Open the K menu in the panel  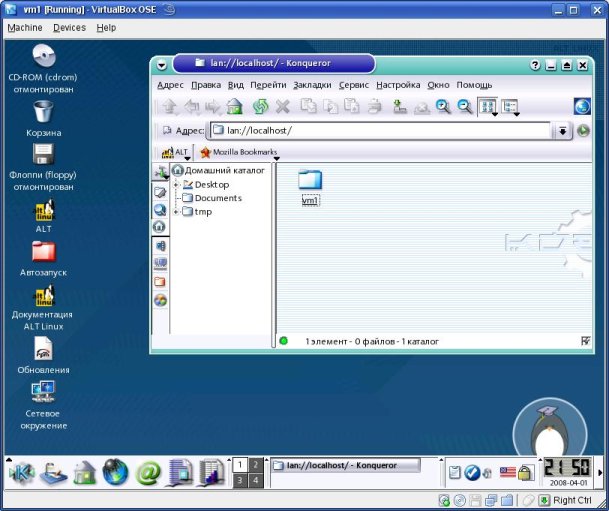pyautogui.click(x=22, y=473)
